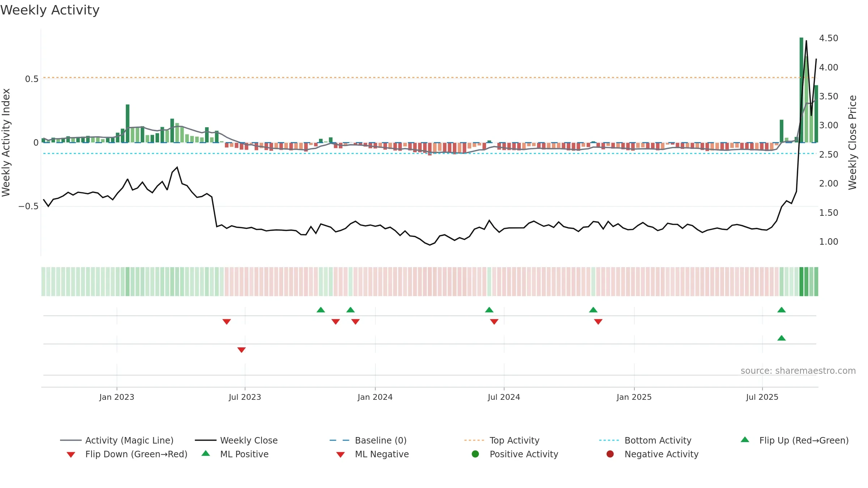Click the Jan 2024 axis label
The image size is (868, 488).
pyautogui.click(x=375, y=397)
